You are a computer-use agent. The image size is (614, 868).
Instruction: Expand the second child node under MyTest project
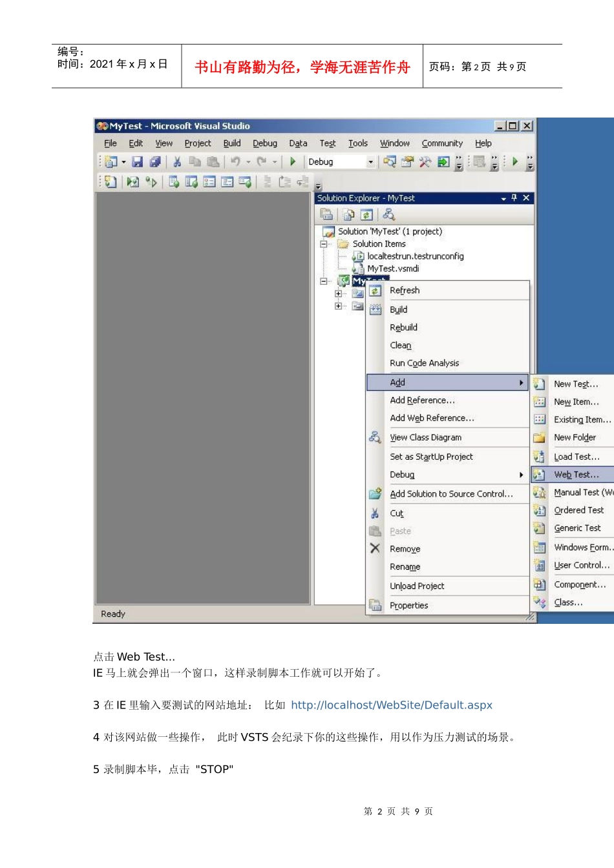[x=338, y=306]
